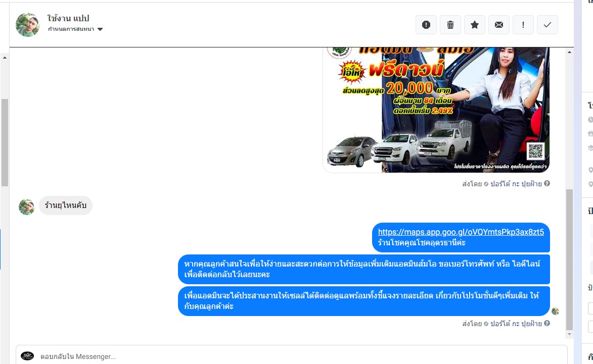Click the seen-by avatar beside the last message
The width and height of the screenshot is (593, 364).
[555, 311]
